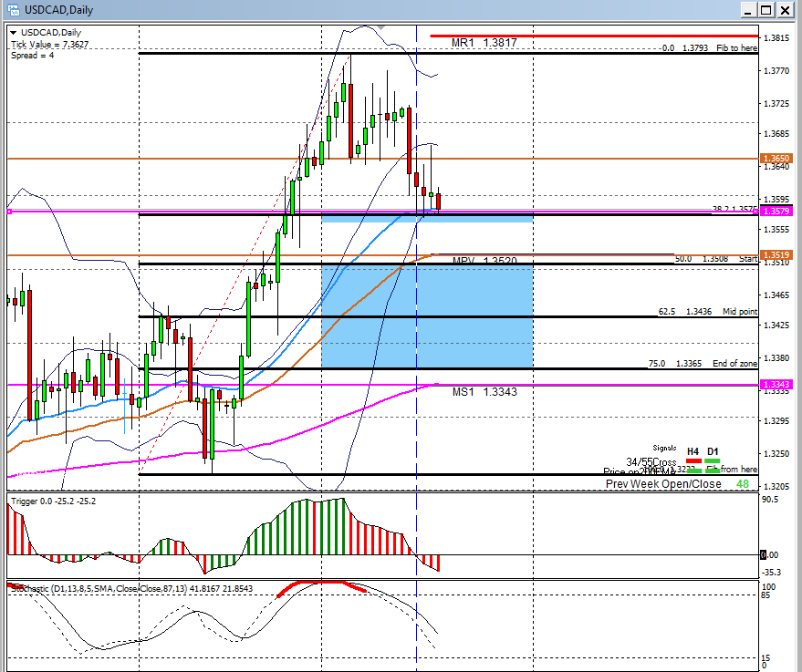802x672 pixels.
Task: Click the "62.5 1.3436 Mid point" label
Action: click(x=708, y=312)
